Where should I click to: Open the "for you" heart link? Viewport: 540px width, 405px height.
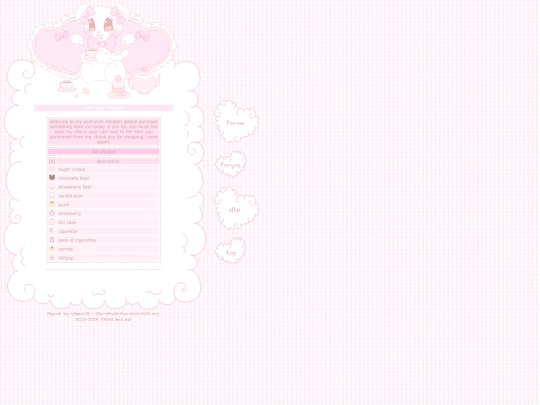tap(231, 165)
